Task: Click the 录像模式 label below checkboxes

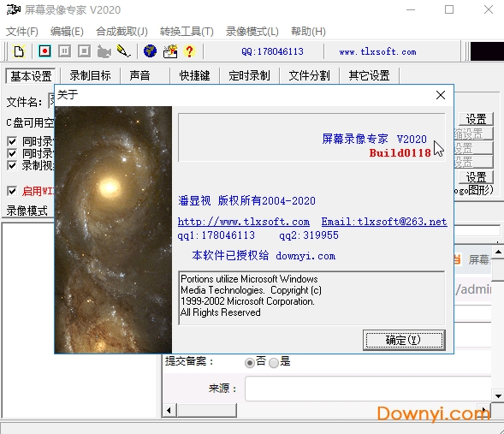Action: click(27, 211)
